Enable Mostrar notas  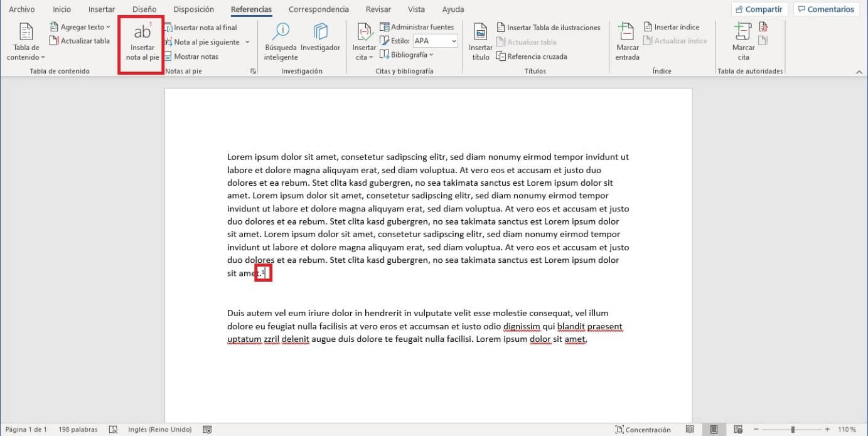tap(195, 56)
